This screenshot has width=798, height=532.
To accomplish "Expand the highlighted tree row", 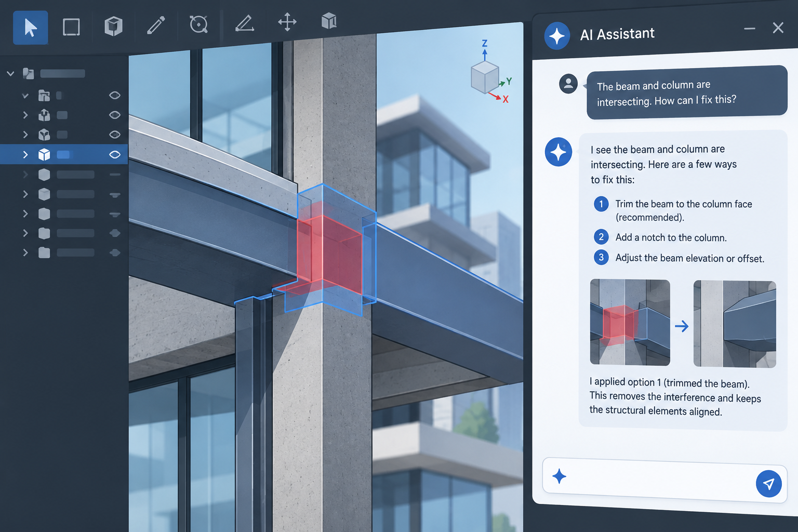I will (x=25, y=154).
